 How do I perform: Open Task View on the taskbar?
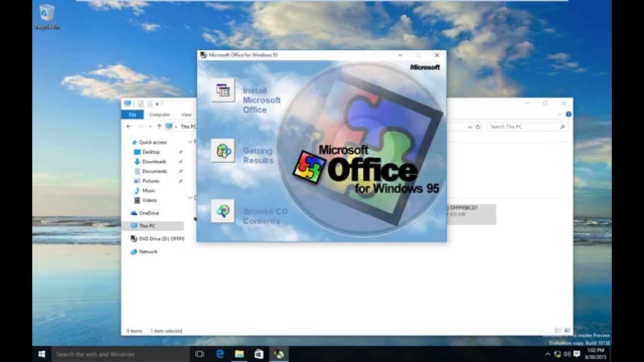point(200,354)
